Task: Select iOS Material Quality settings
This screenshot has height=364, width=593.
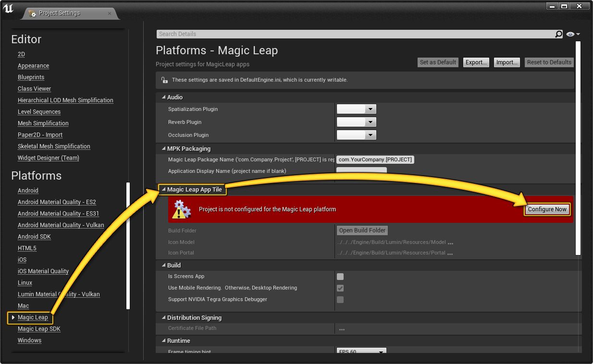Action: 43,271
